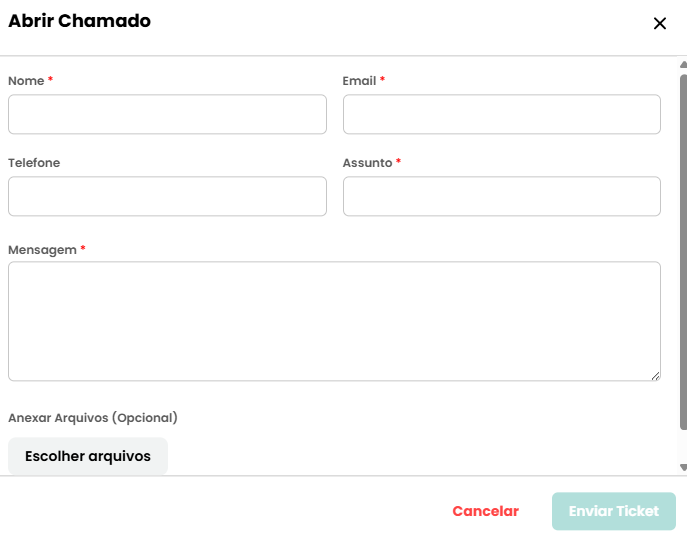
Task: Open file picker via Escolher arquivos
Action: coord(88,456)
